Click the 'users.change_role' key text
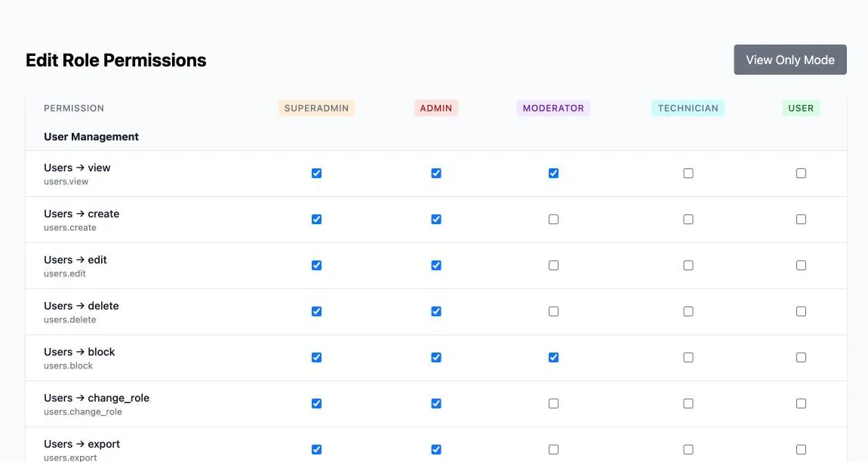This screenshot has height=462, width=868. click(x=82, y=411)
